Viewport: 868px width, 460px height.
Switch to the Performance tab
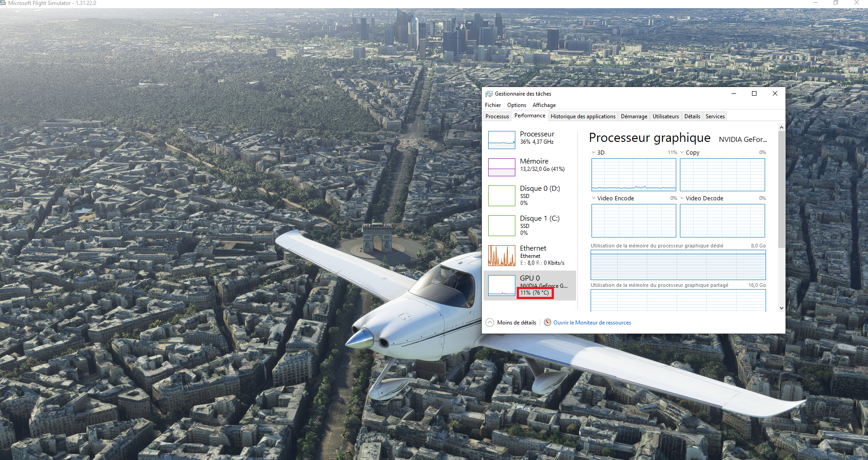pyautogui.click(x=530, y=116)
